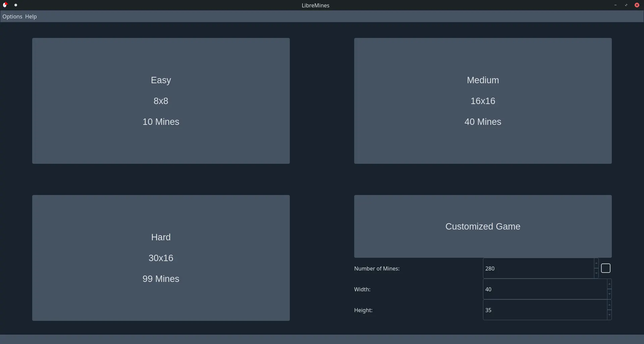
Task: Restore the LibreMines window size
Action: 626,5
